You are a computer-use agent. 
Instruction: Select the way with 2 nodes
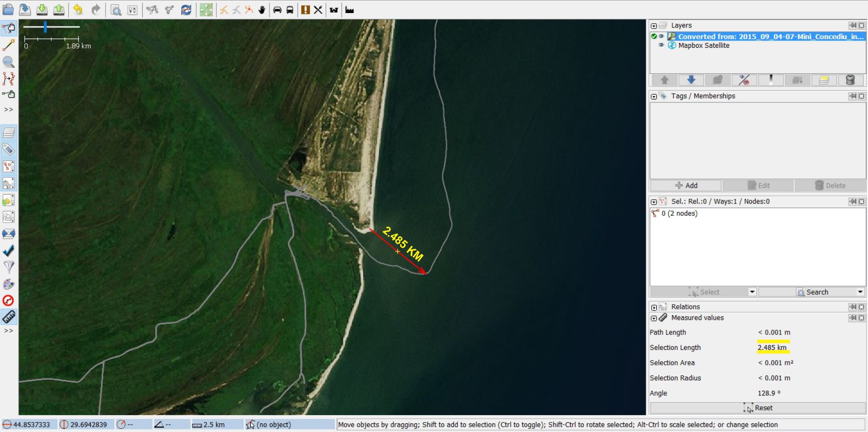[x=679, y=213]
